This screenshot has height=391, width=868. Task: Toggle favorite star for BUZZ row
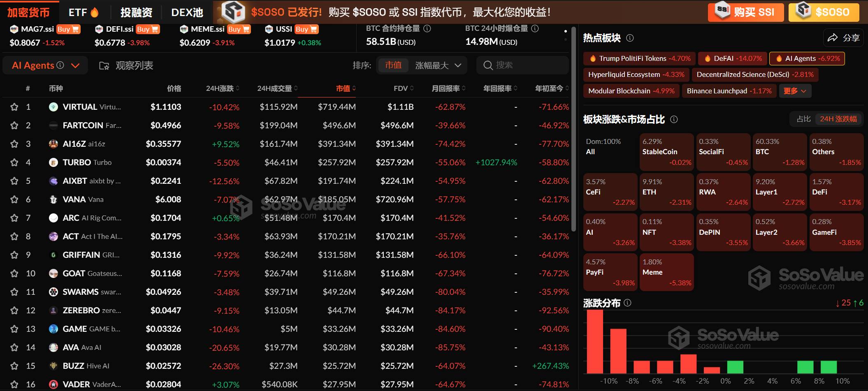[x=14, y=366]
